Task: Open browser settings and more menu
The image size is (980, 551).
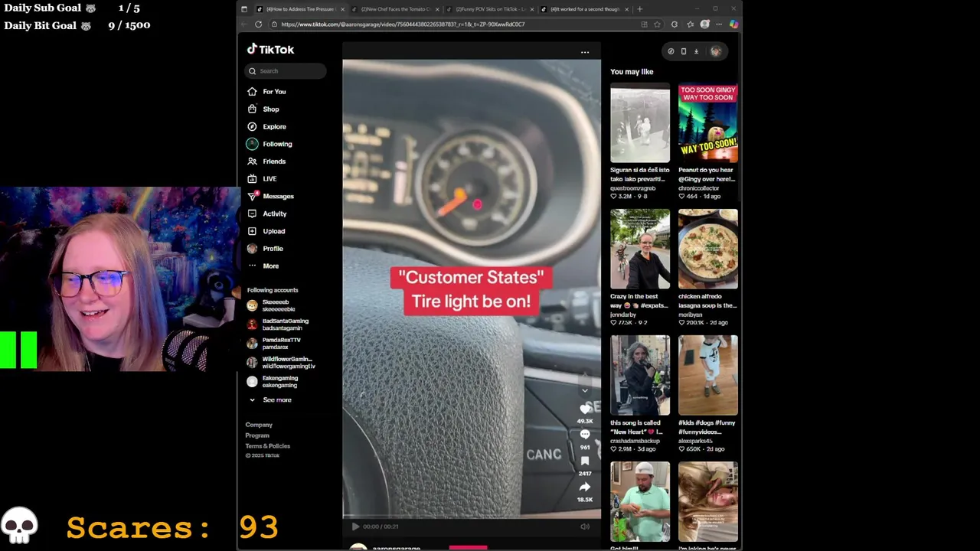Action: [x=719, y=24]
